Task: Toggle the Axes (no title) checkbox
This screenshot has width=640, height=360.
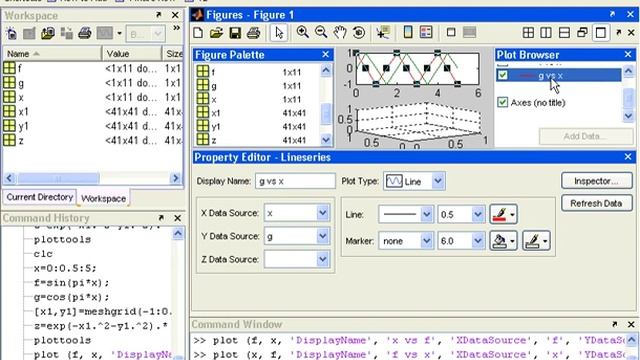Action: click(503, 102)
